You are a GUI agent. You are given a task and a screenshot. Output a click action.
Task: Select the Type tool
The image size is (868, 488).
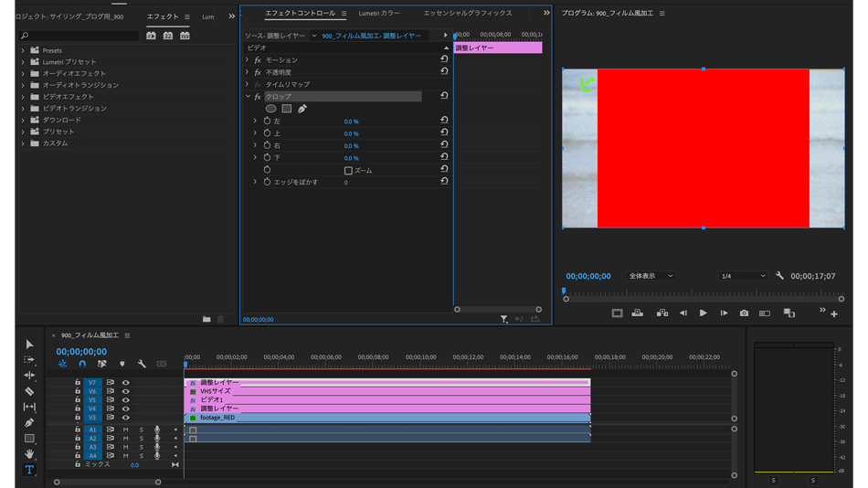(x=29, y=470)
